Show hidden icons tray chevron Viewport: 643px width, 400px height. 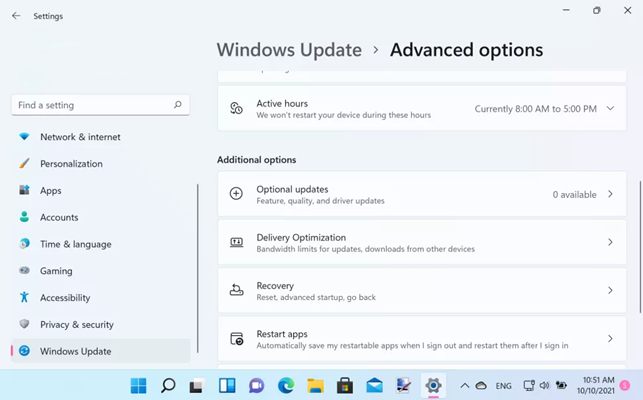pyautogui.click(x=465, y=386)
